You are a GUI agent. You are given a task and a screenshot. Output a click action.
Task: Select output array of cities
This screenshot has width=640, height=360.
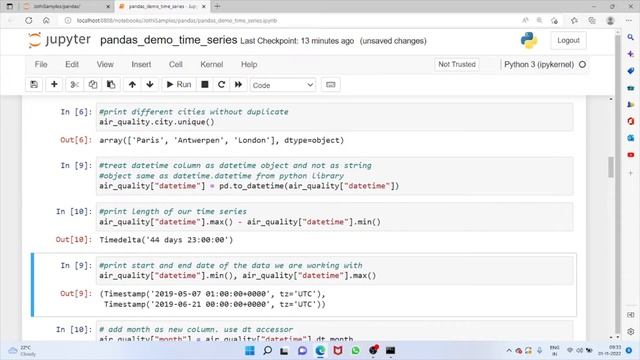(222, 140)
